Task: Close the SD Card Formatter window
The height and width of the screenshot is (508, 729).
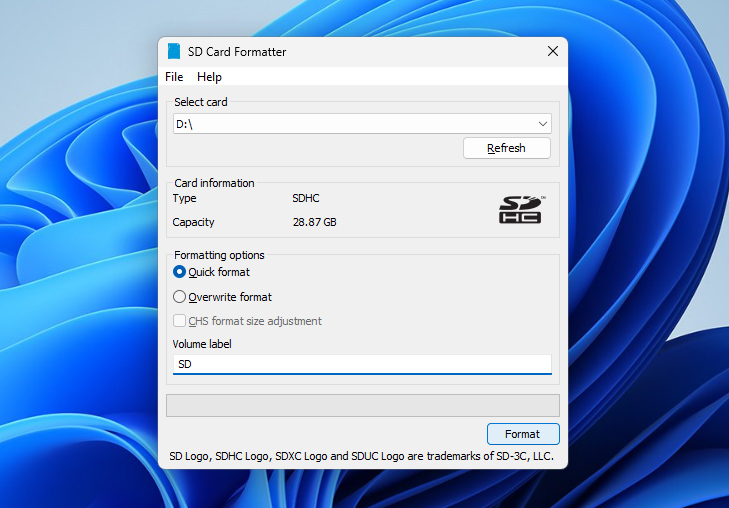Action: [553, 51]
